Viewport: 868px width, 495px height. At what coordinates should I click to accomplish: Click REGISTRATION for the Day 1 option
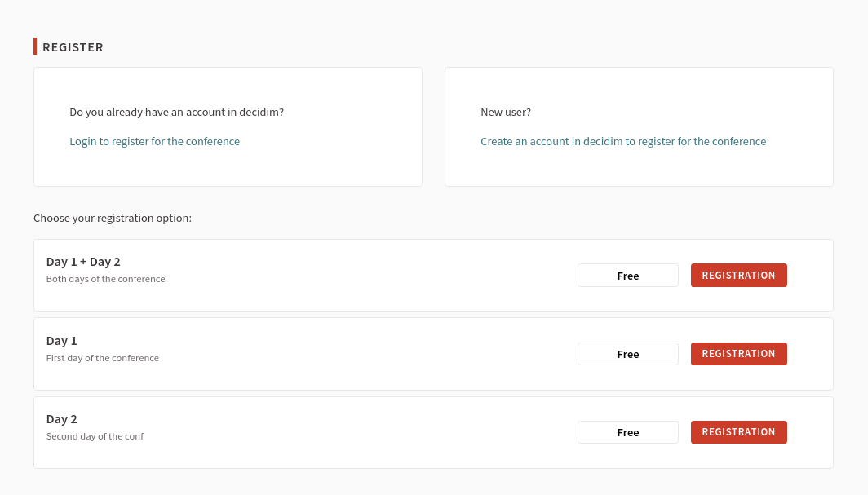coord(738,354)
